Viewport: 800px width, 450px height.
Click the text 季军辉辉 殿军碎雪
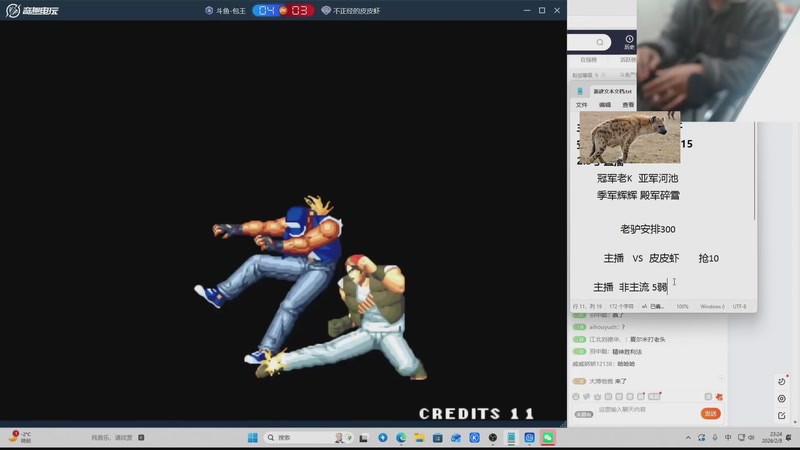point(638,195)
